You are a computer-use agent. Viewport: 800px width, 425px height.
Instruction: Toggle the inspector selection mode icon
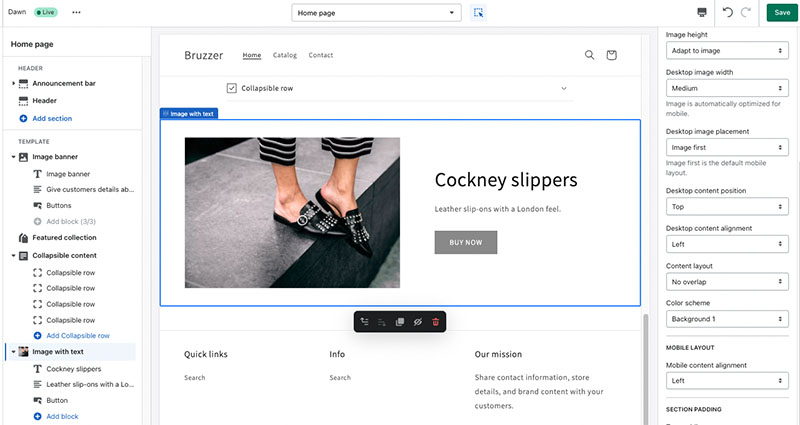(x=478, y=13)
